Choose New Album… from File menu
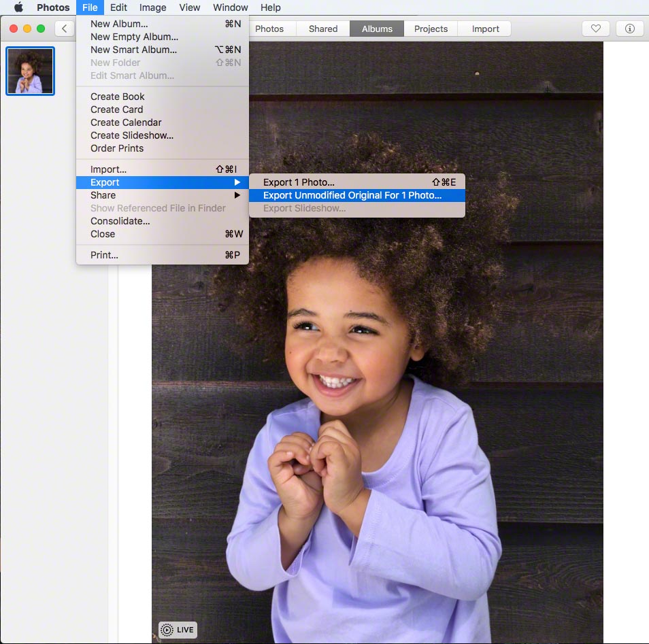 tap(162, 24)
